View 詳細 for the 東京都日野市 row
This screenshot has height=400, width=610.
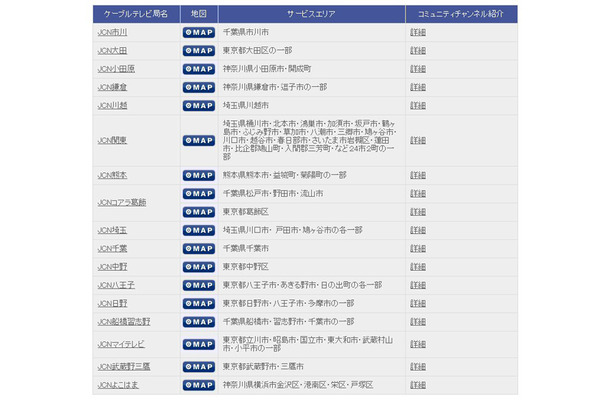(418, 304)
